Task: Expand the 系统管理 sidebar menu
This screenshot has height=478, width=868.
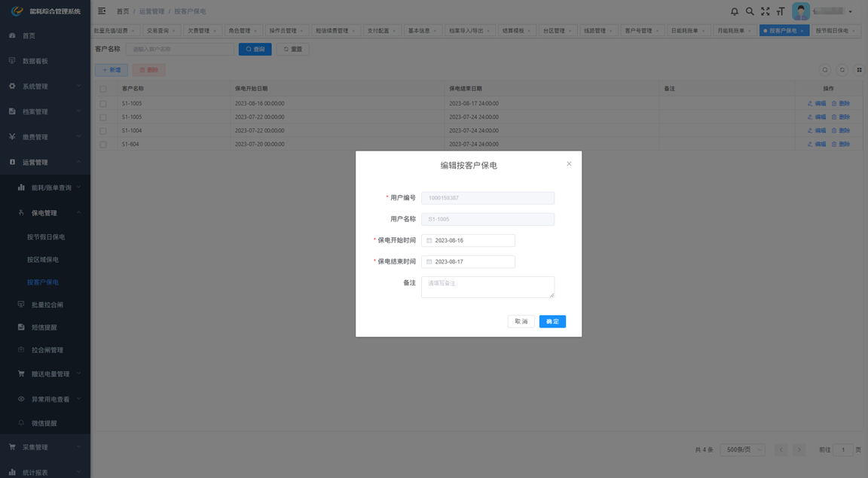Action: [45, 87]
